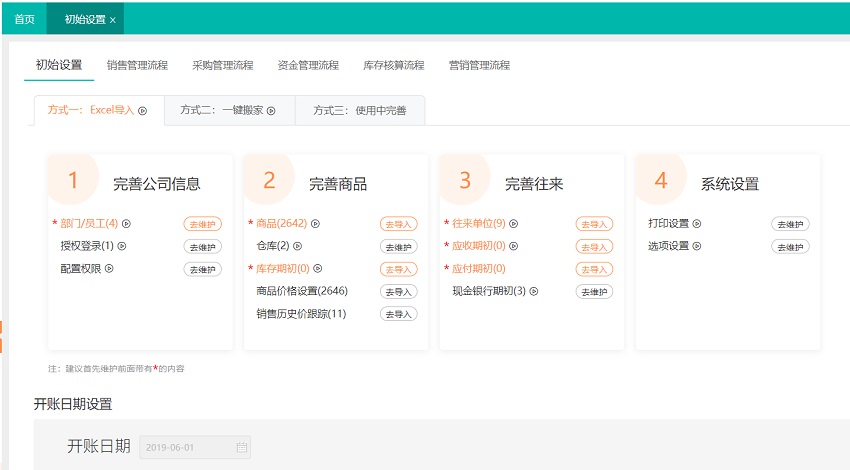The height and width of the screenshot is (470, 850).
Task: Click the 开账日期 date input field
Action: [x=195, y=447]
